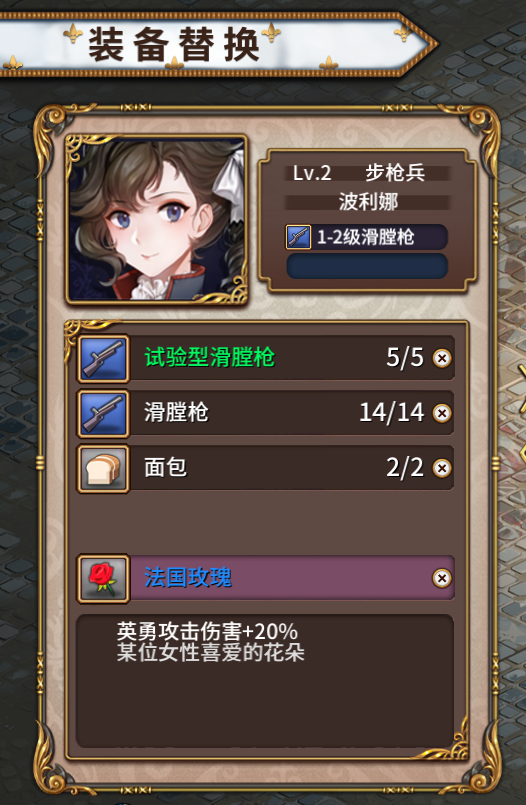The image size is (526, 805).
Task: Select the 法国玫瑰 rose icon
Action: coord(103,578)
